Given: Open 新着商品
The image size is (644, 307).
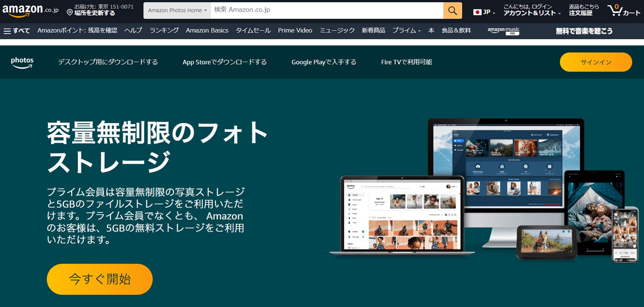Looking at the screenshot, I should (x=374, y=31).
